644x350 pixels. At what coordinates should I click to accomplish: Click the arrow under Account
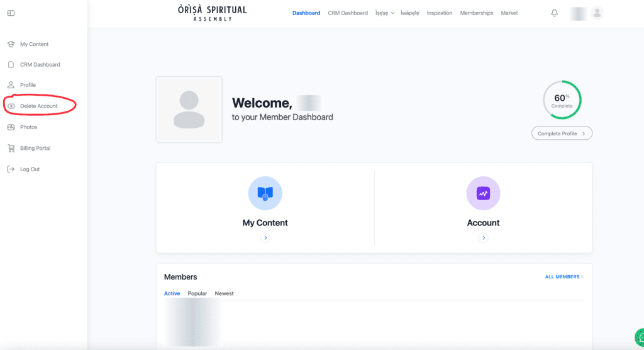(x=483, y=238)
